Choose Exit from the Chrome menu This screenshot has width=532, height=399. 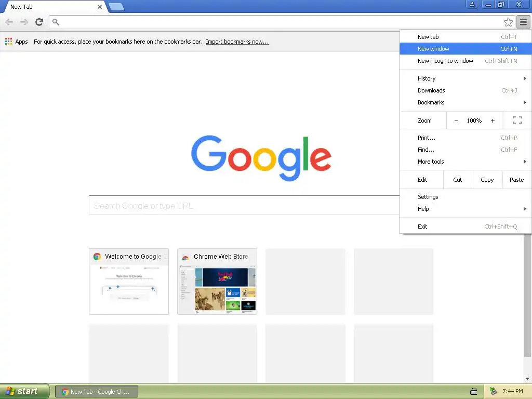[465, 227]
